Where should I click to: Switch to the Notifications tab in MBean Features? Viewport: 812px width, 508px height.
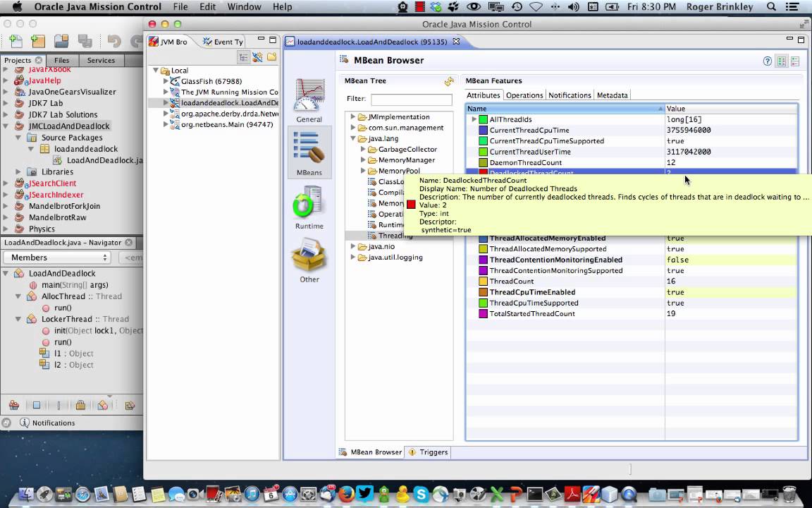coord(570,95)
